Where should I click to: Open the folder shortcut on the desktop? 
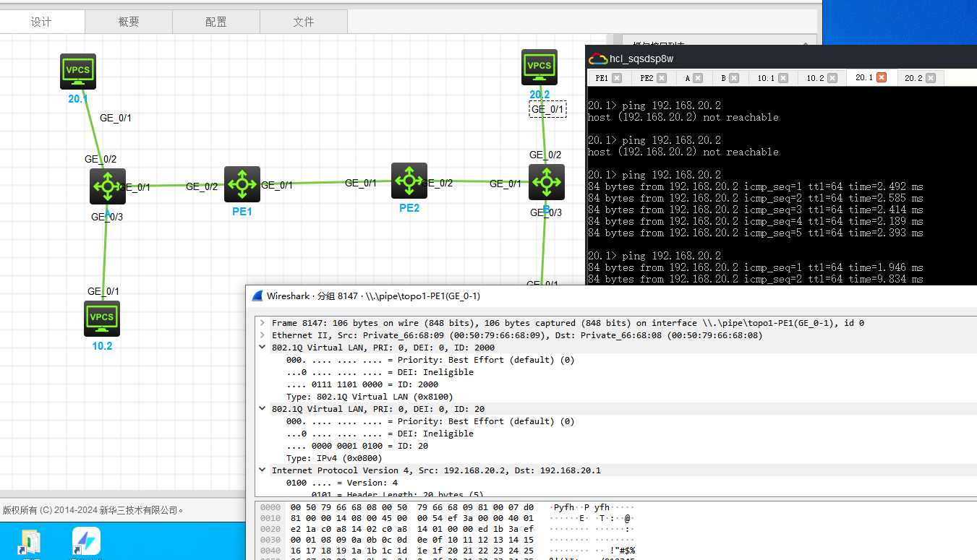(30, 542)
